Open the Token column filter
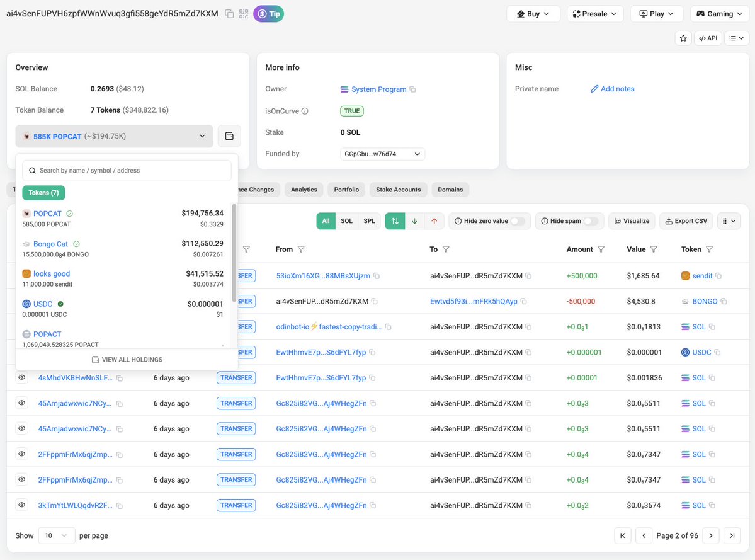 click(x=709, y=249)
